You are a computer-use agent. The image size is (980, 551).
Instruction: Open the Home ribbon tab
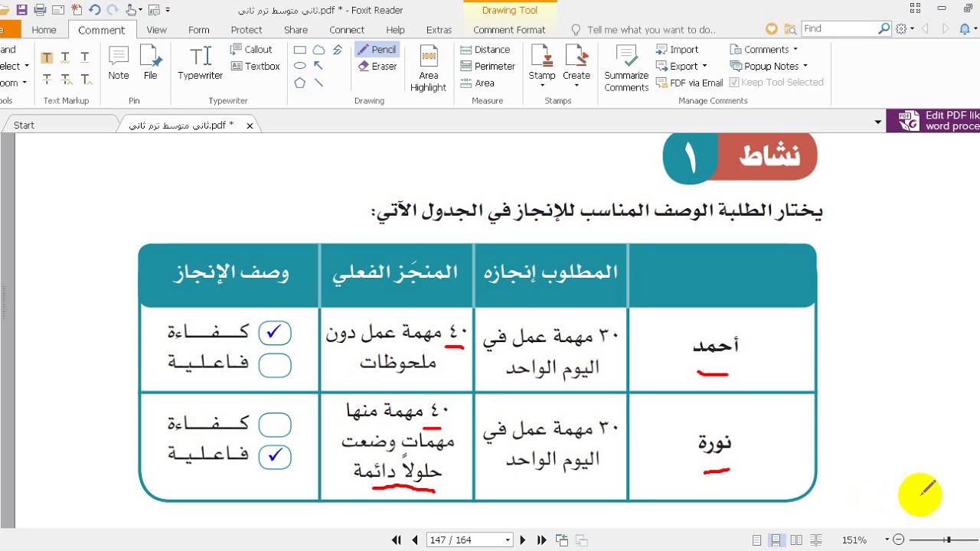click(x=44, y=30)
